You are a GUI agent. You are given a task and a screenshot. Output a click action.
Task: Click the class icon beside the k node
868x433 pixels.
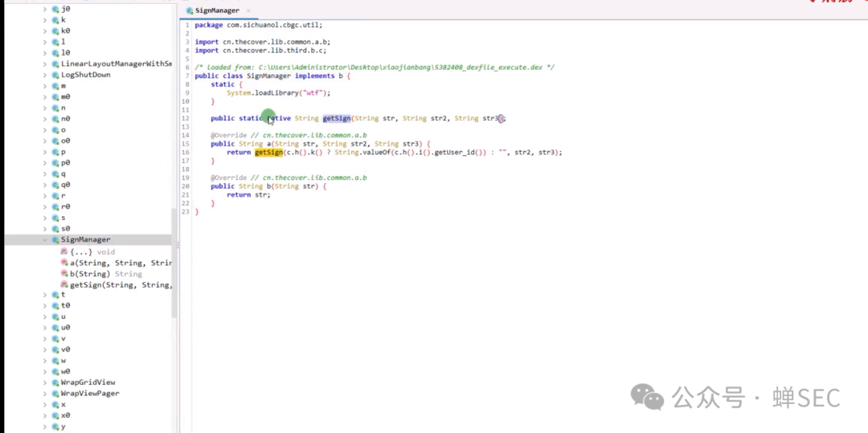point(55,20)
